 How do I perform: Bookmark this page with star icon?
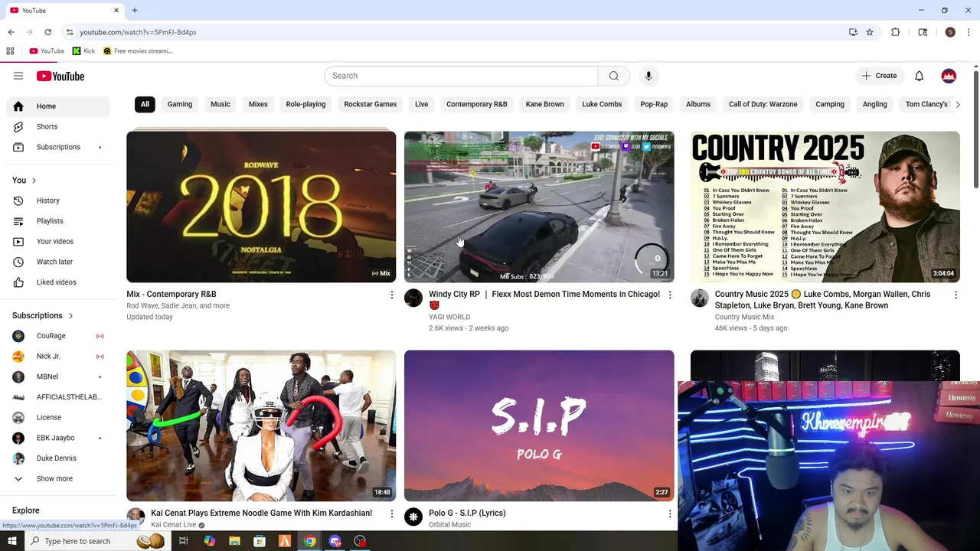pos(870,32)
